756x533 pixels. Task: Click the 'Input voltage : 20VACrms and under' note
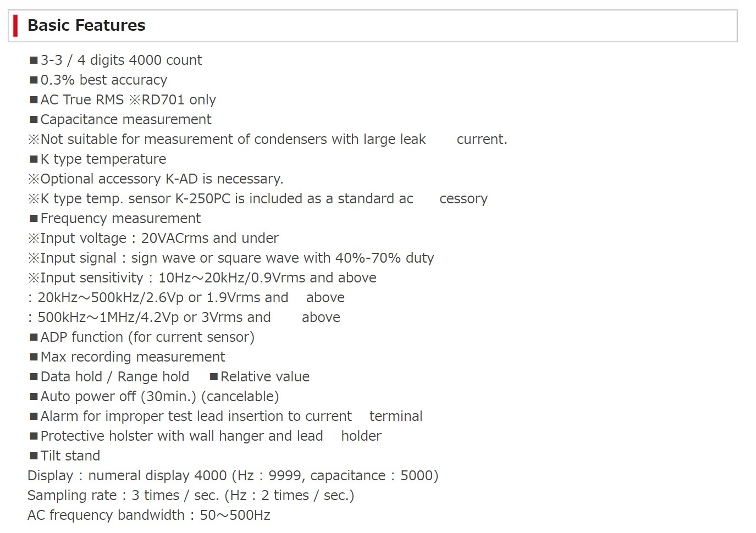pos(153,238)
